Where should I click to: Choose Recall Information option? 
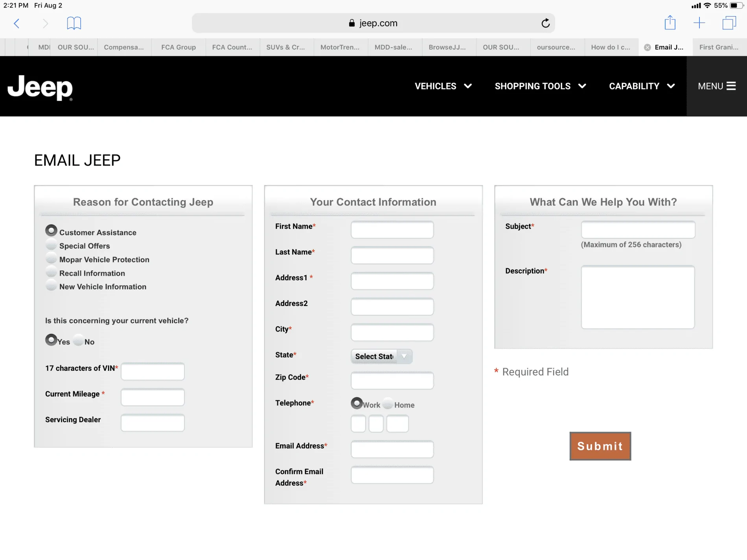point(51,272)
